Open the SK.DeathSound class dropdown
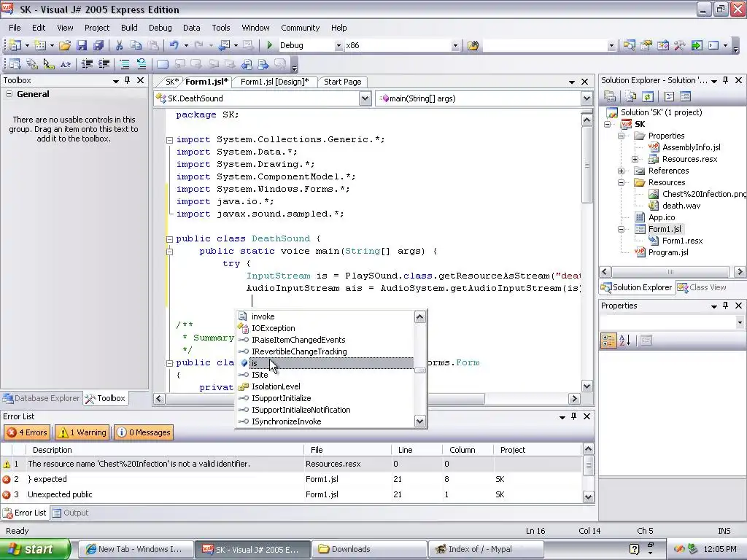Screen dimensions: 747x560 [365, 98]
